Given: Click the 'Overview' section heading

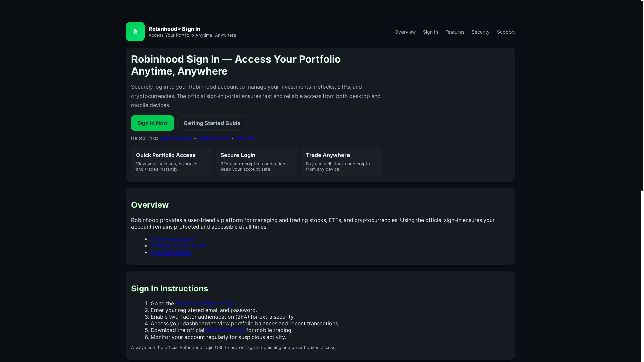Looking at the screenshot, I should coord(150,205).
